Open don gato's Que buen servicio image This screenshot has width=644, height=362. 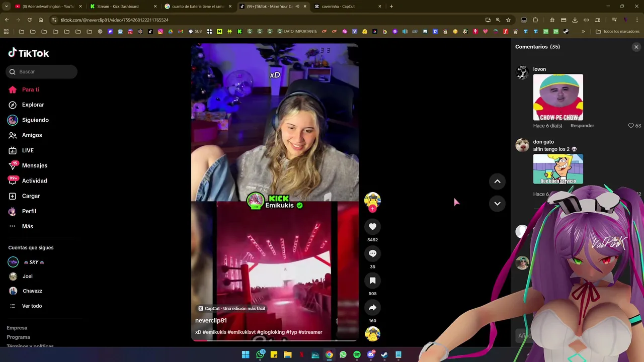[x=558, y=169]
